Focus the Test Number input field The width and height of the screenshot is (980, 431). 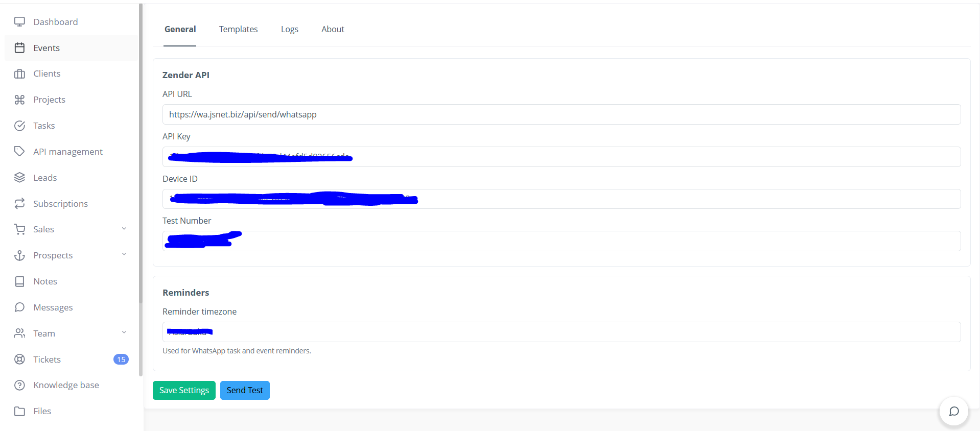point(562,241)
